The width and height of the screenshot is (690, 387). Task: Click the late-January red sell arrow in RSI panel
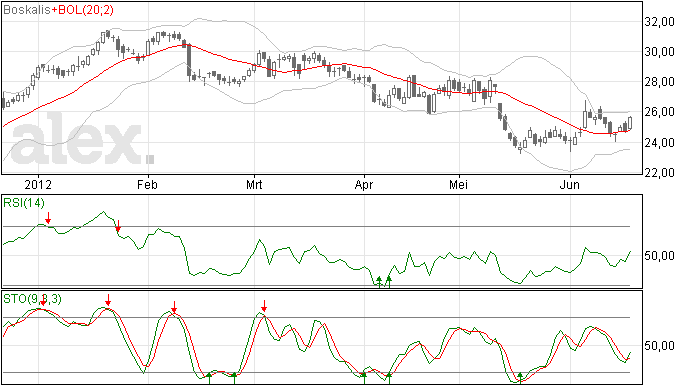(x=118, y=226)
